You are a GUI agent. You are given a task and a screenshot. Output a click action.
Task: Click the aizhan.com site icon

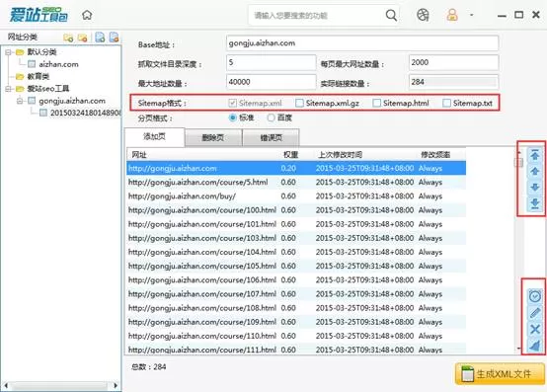32,64
